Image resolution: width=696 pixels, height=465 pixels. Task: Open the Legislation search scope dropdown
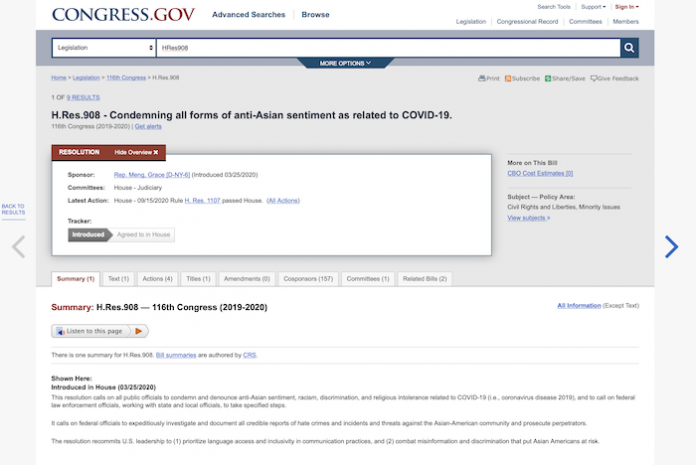[104, 48]
